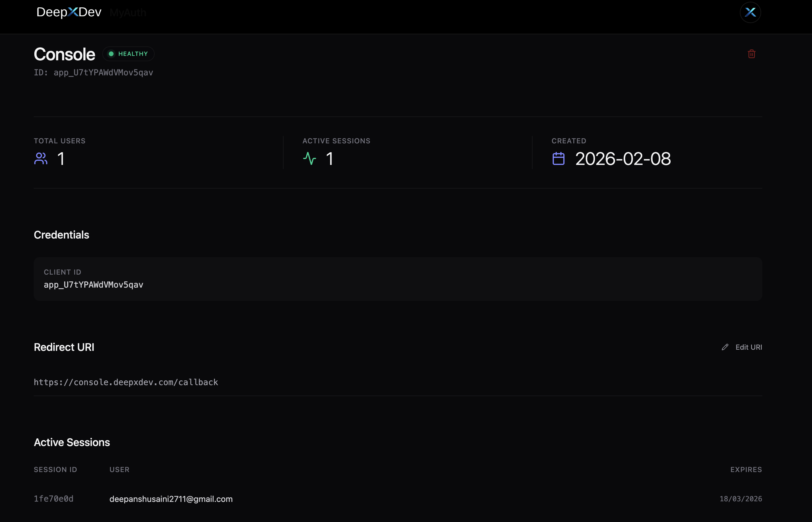The image size is (812, 522).
Task: Click the created date calendar icon
Action: coord(558,159)
